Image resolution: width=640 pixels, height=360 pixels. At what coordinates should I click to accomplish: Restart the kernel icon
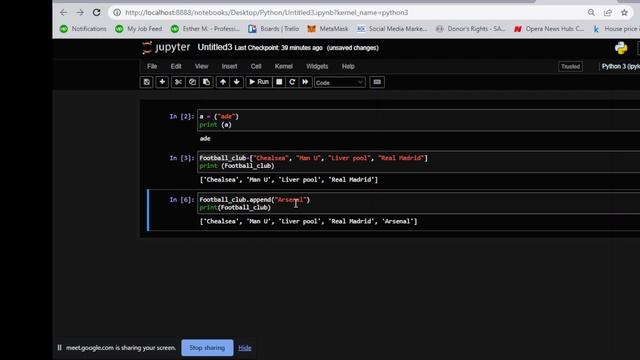(x=292, y=82)
